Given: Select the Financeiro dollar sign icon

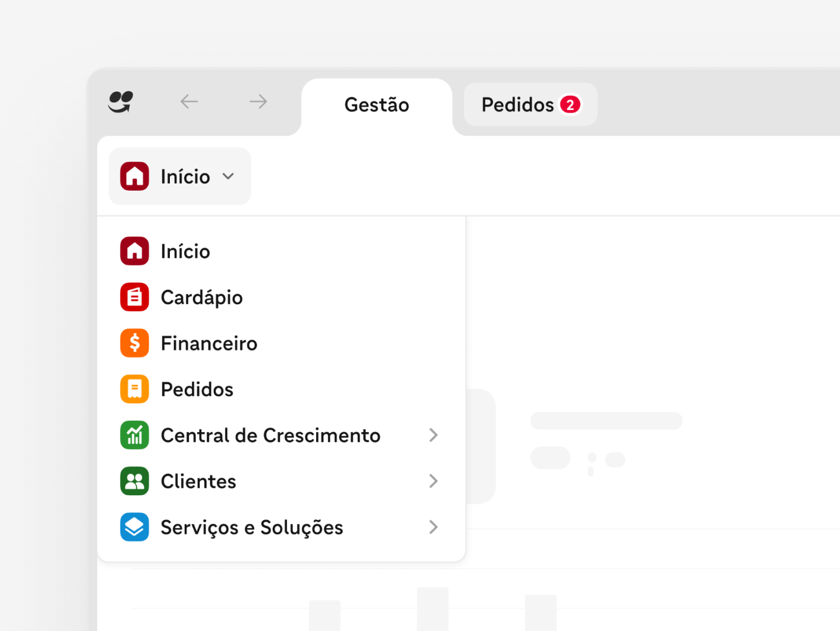Looking at the screenshot, I should click(134, 342).
